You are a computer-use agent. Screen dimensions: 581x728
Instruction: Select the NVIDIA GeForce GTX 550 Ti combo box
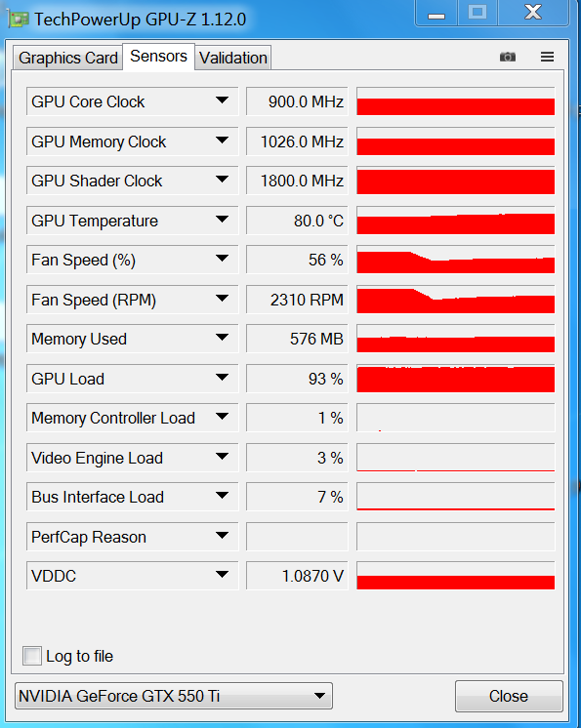tap(174, 696)
